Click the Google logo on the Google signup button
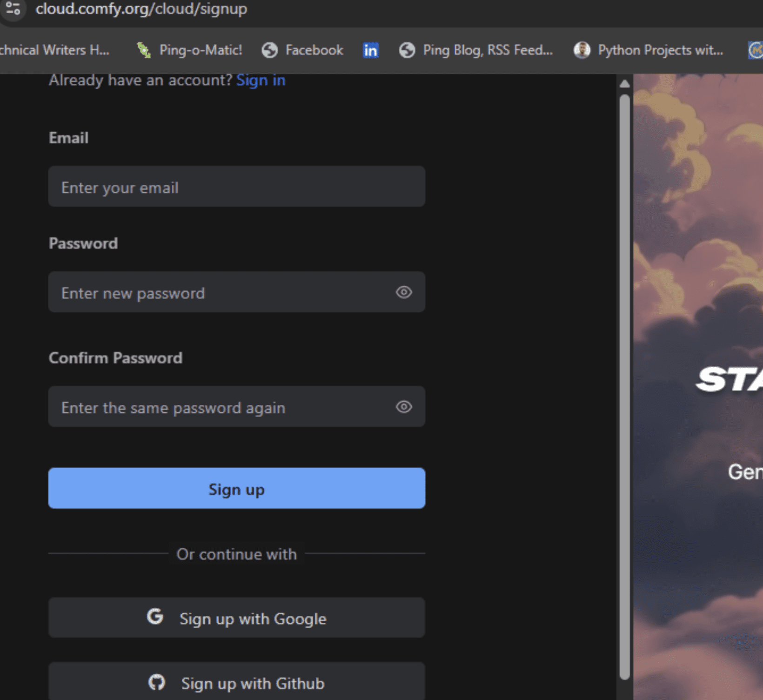The width and height of the screenshot is (763, 700). click(x=155, y=617)
